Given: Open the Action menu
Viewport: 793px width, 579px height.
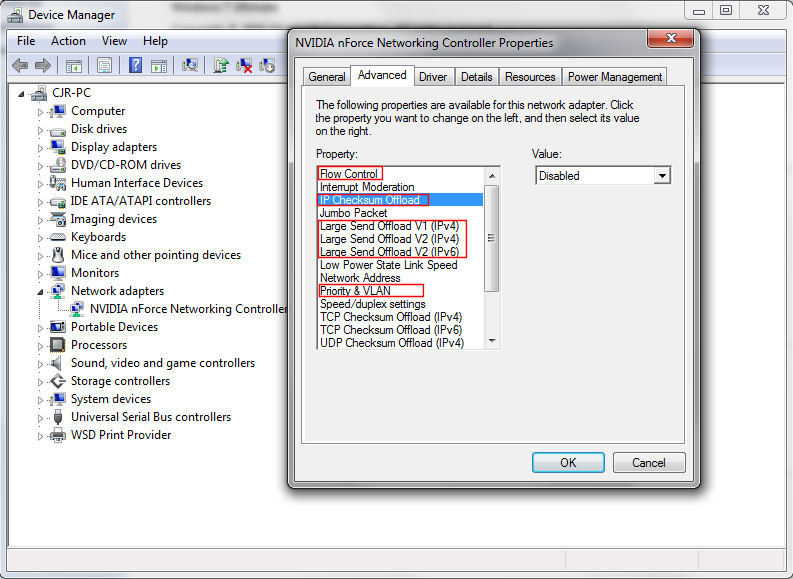Looking at the screenshot, I should tap(68, 41).
